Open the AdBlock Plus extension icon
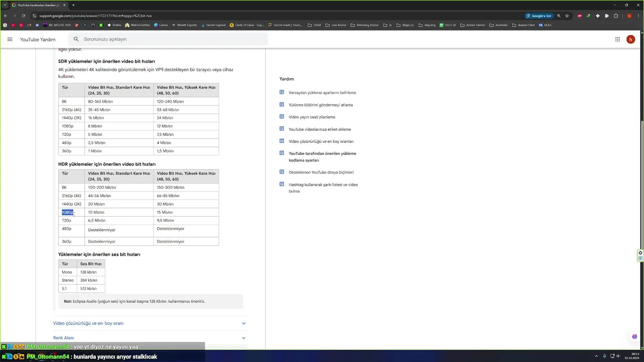The image size is (644, 362). 580,16
